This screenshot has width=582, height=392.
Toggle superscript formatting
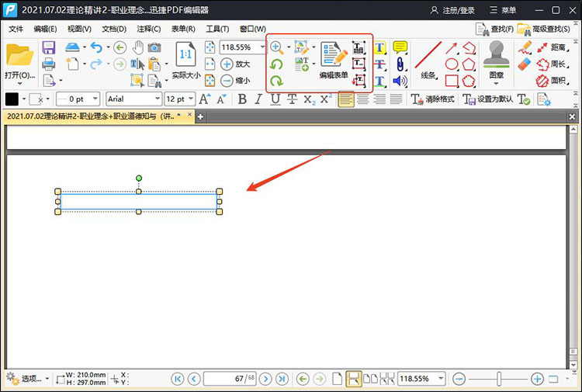click(x=326, y=99)
